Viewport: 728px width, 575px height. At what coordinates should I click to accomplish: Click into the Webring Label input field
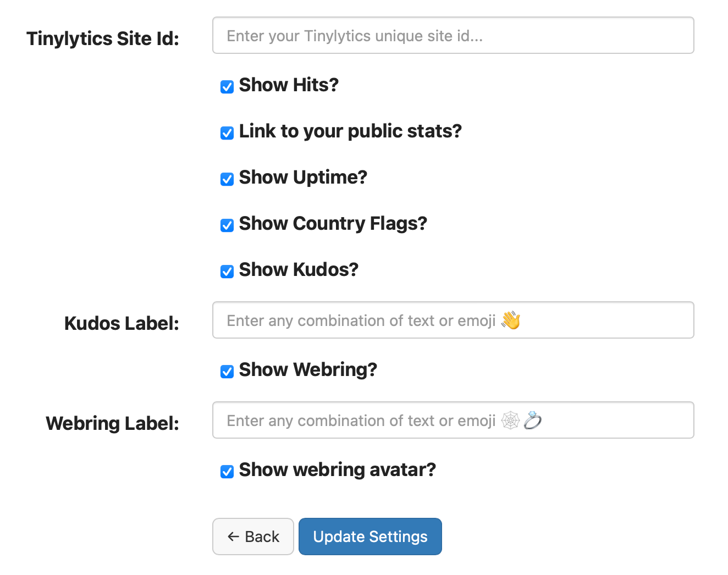click(453, 421)
